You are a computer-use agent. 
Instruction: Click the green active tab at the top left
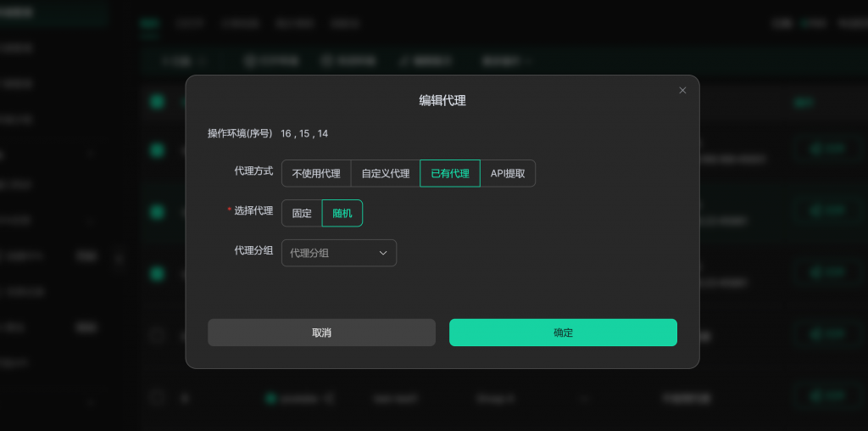[149, 25]
